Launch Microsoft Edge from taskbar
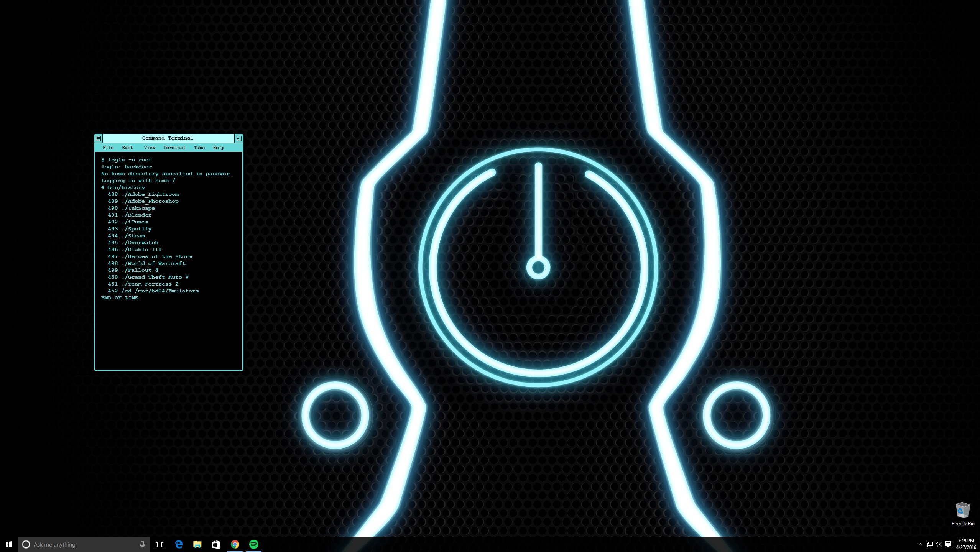The height and width of the screenshot is (552, 980). click(x=179, y=544)
